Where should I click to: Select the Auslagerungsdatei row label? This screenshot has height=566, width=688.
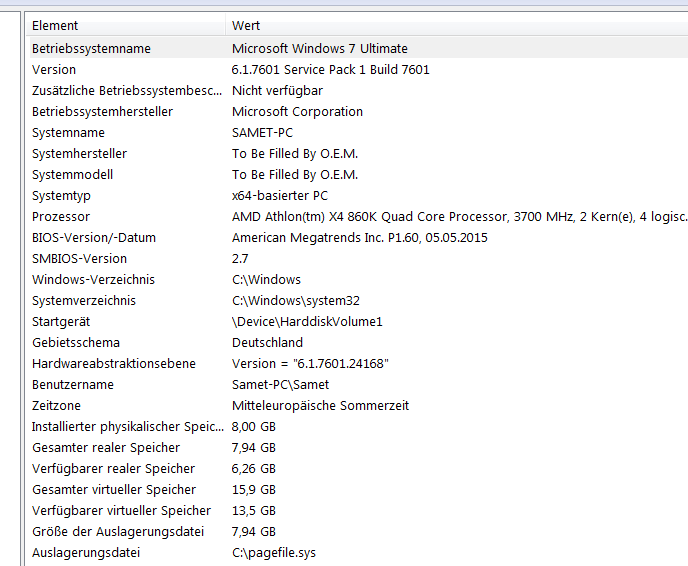coord(86,553)
